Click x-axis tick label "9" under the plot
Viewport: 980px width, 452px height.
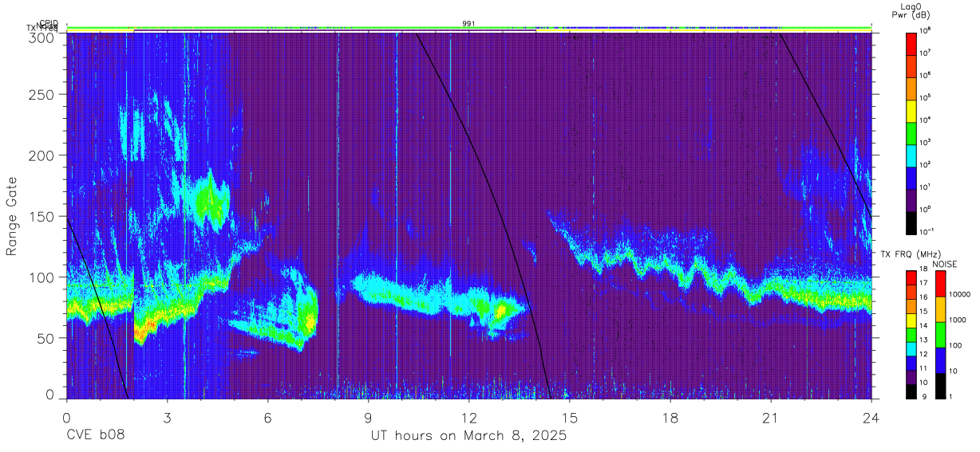click(368, 418)
